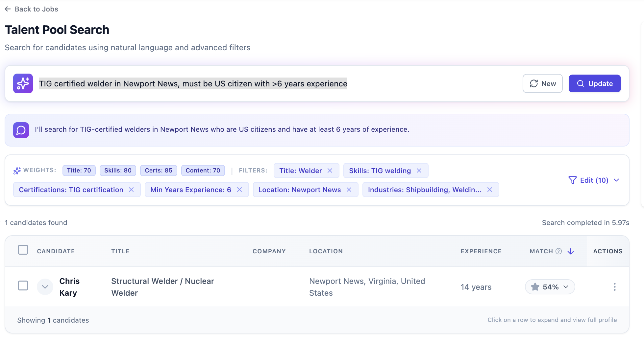Viewport: 644px width, 343px height.
Task: Go Back to Jobs
Action: point(32,9)
